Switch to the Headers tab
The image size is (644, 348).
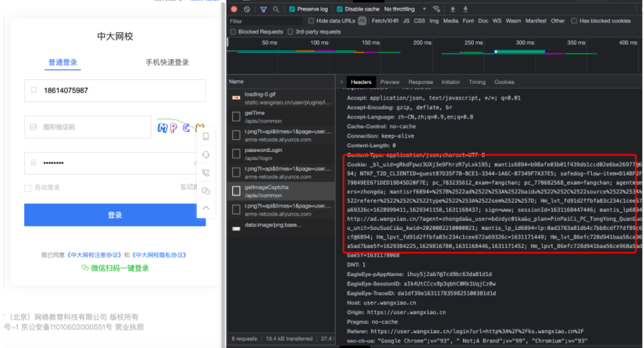click(x=360, y=82)
